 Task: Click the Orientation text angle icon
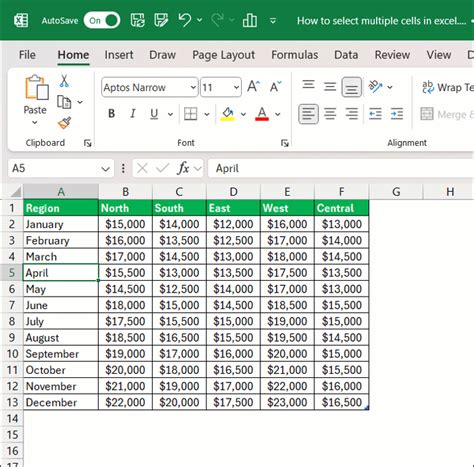(375, 87)
